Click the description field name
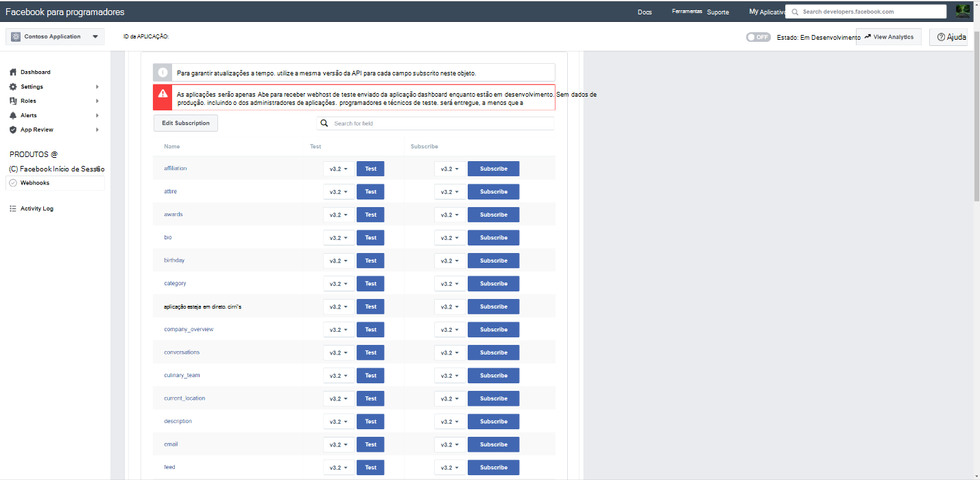Screen dimensions: 980x480 pyautogui.click(x=178, y=421)
